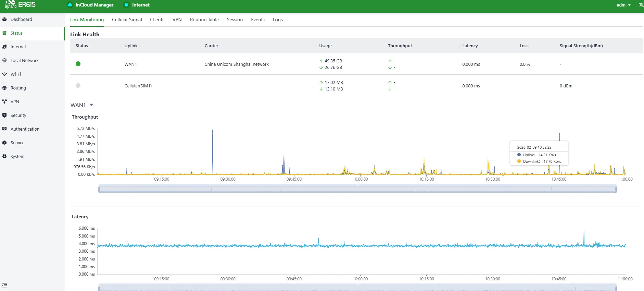644x291 pixels.
Task: Click the Local Network sidebar icon
Action: coord(4,61)
